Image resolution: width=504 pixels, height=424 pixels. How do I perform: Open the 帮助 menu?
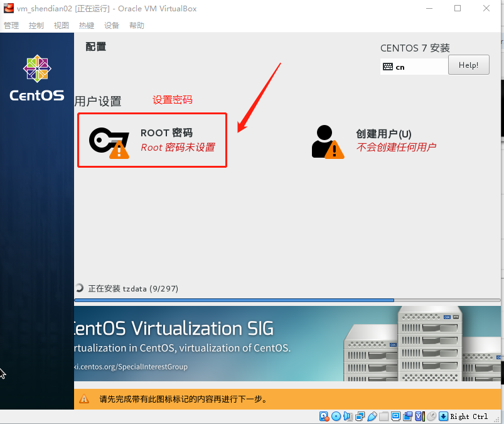(x=137, y=25)
